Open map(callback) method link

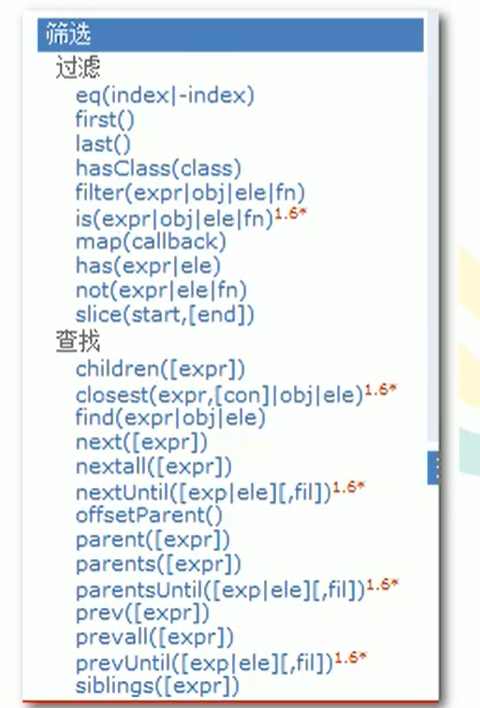151,242
